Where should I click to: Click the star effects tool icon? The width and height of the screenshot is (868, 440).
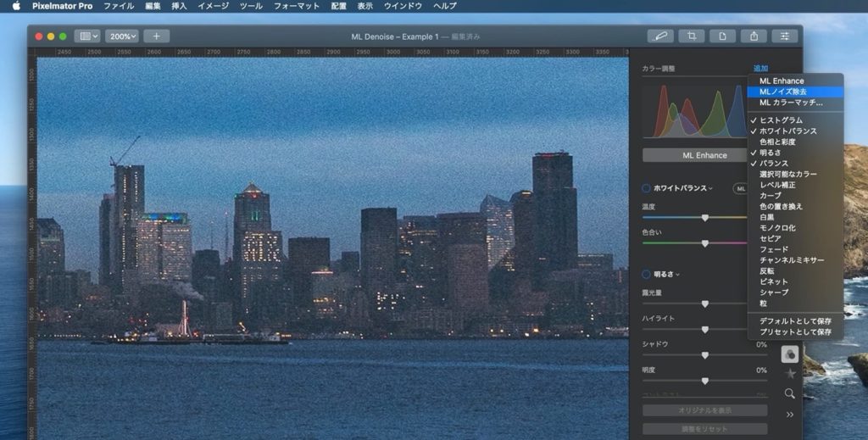(789, 374)
